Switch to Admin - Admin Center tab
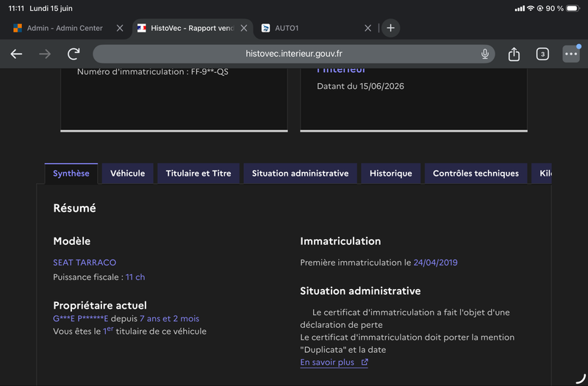Image resolution: width=588 pixels, height=386 pixels. point(62,28)
